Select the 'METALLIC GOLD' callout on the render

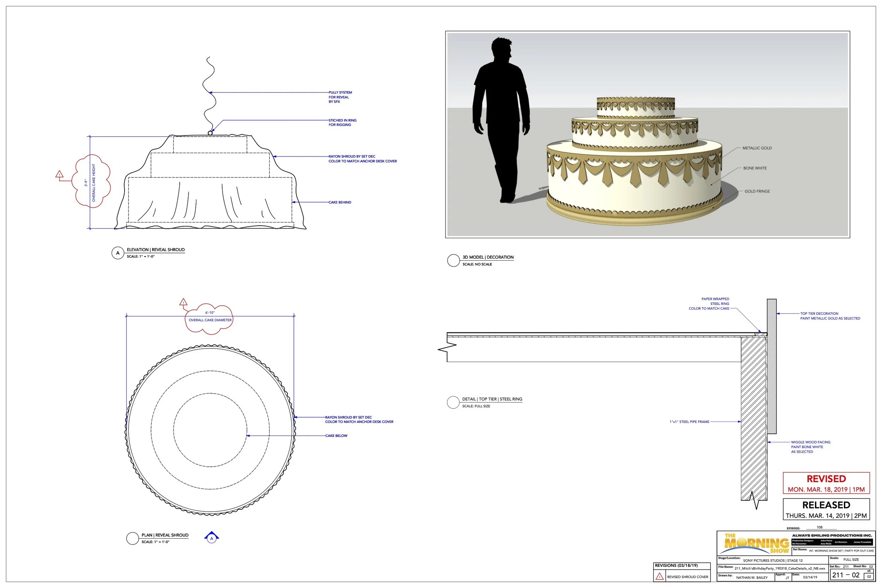coord(757,148)
